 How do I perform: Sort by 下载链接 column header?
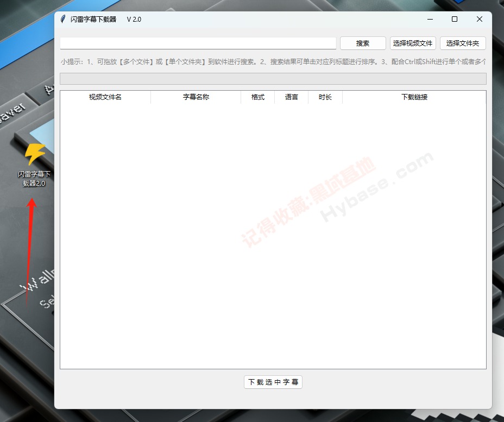point(414,97)
